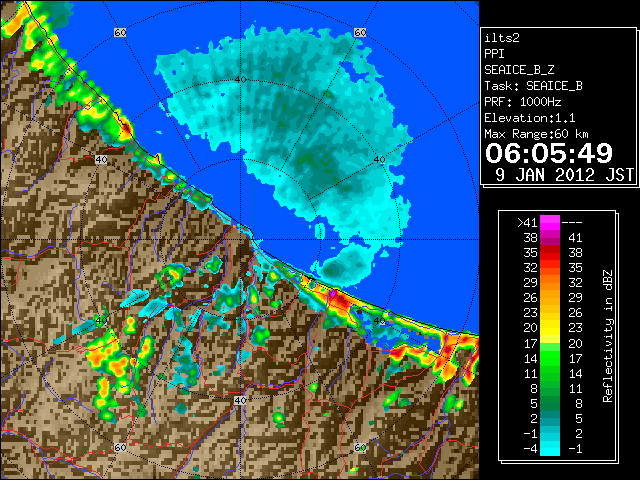Click the "40" range label due south of center

240,400
